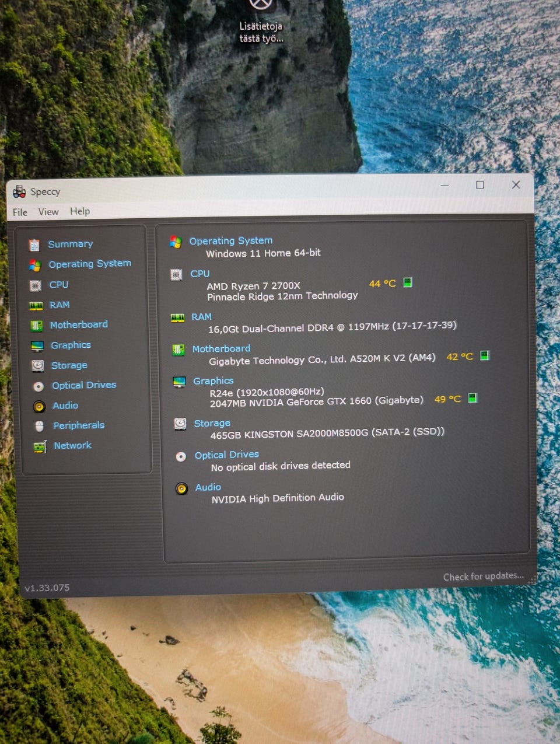Open the View menu
The image size is (560, 744).
click(x=48, y=212)
